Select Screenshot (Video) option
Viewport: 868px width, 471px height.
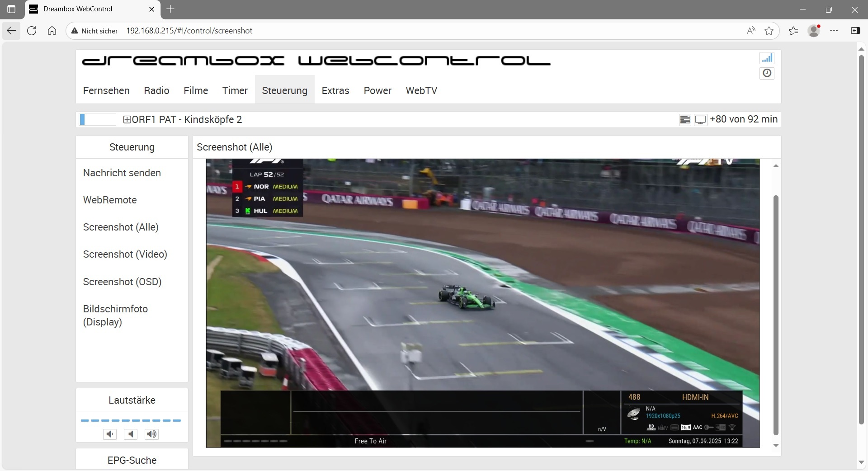[x=125, y=254]
